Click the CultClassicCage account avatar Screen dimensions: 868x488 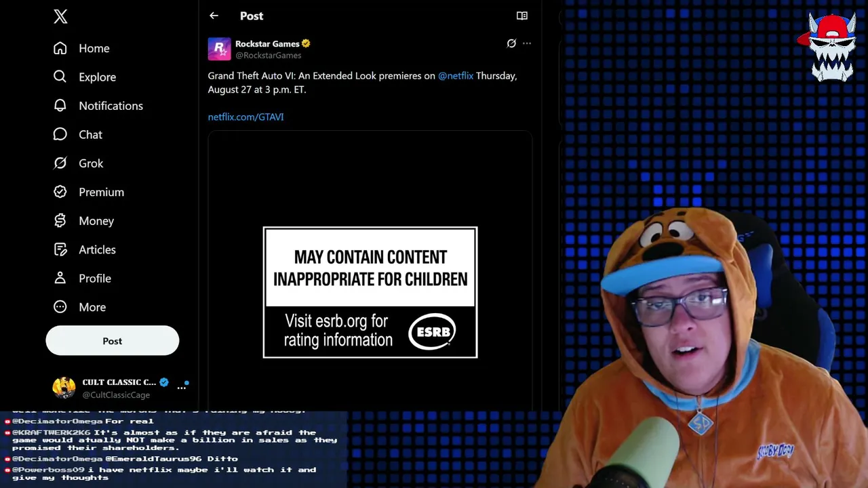[x=64, y=388]
